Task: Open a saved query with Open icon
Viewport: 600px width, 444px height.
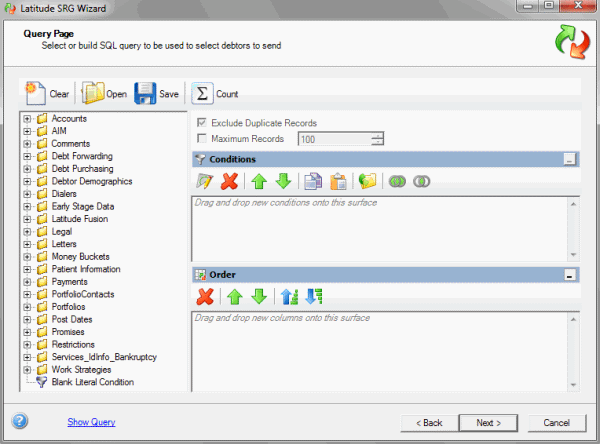Action: (93, 93)
